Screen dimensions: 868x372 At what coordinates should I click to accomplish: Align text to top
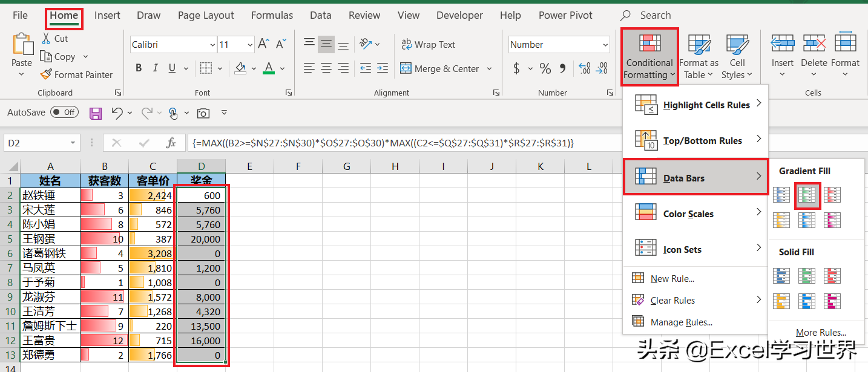[x=309, y=44]
